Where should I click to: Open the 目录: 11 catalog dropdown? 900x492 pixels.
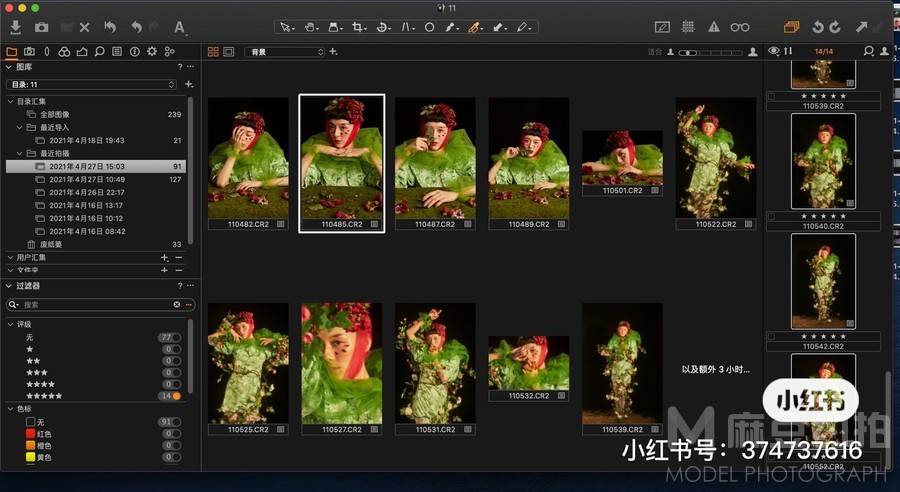(x=91, y=84)
